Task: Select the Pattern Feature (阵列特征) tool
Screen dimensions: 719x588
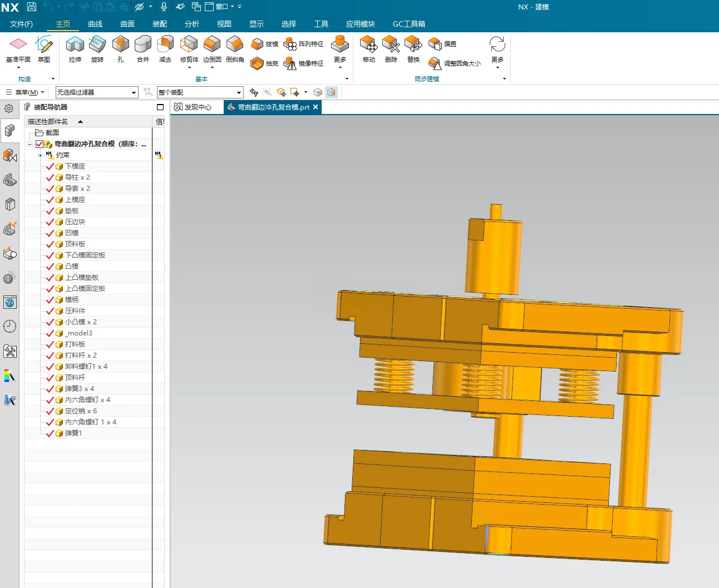Action: (x=303, y=44)
